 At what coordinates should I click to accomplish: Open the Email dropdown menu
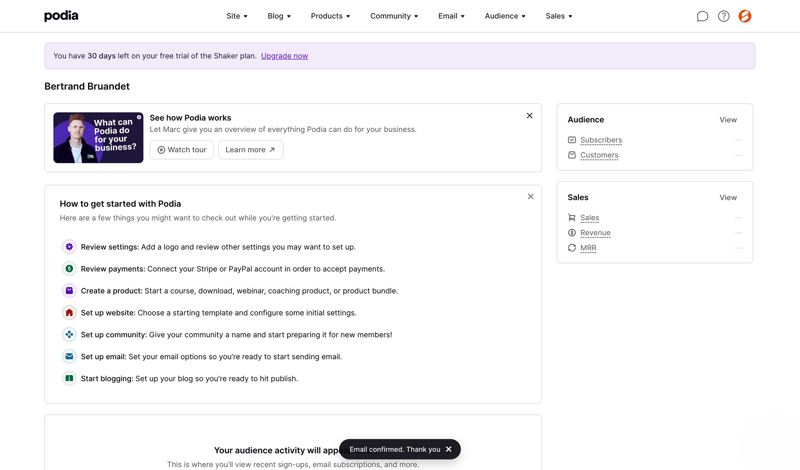(451, 16)
